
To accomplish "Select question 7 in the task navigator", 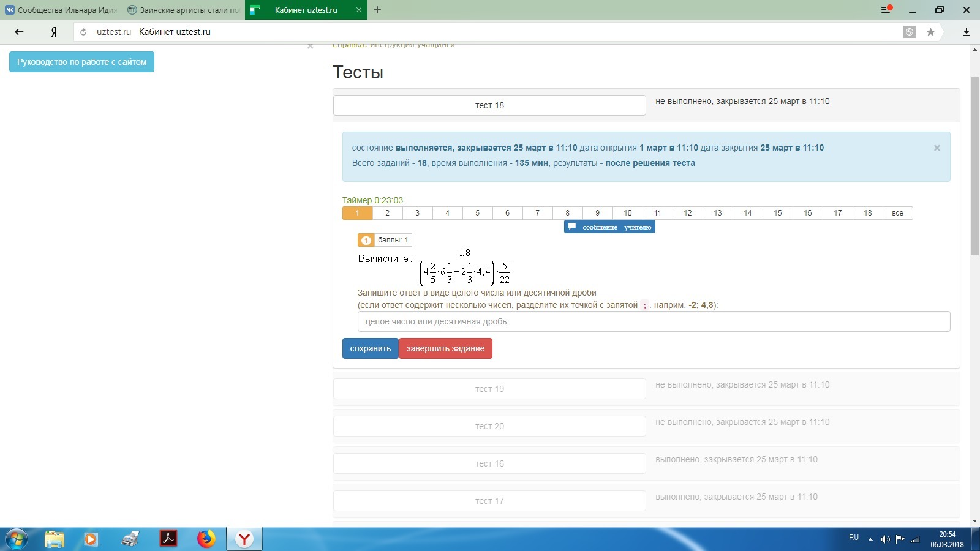I will pyautogui.click(x=537, y=213).
